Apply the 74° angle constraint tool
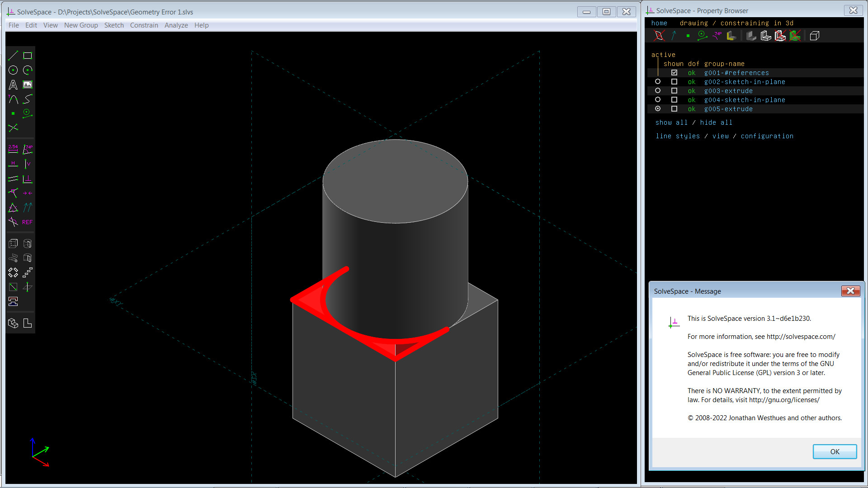 point(27,149)
